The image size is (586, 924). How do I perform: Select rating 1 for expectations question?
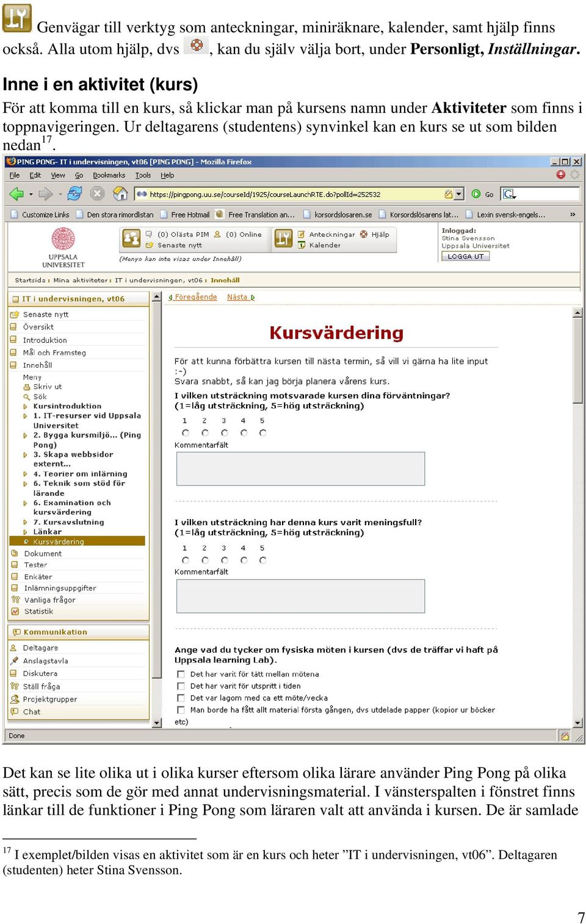pyautogui.click(x=186, y=432)
